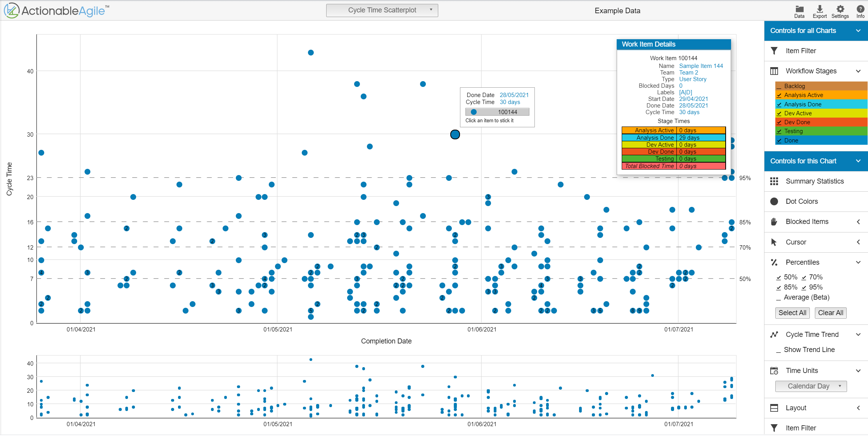Open the Calendar Day time units dropdown
Screen dimensions: 868x437
tap(811, 386)
